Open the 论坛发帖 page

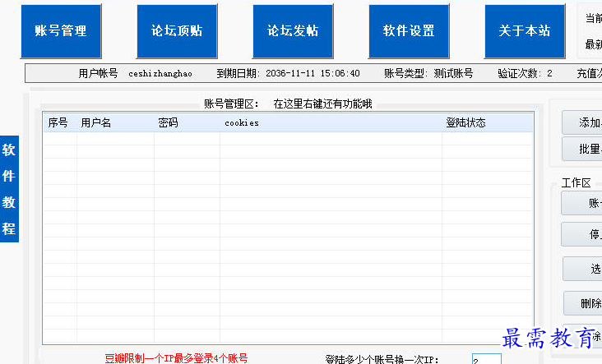tap(293, 31)
